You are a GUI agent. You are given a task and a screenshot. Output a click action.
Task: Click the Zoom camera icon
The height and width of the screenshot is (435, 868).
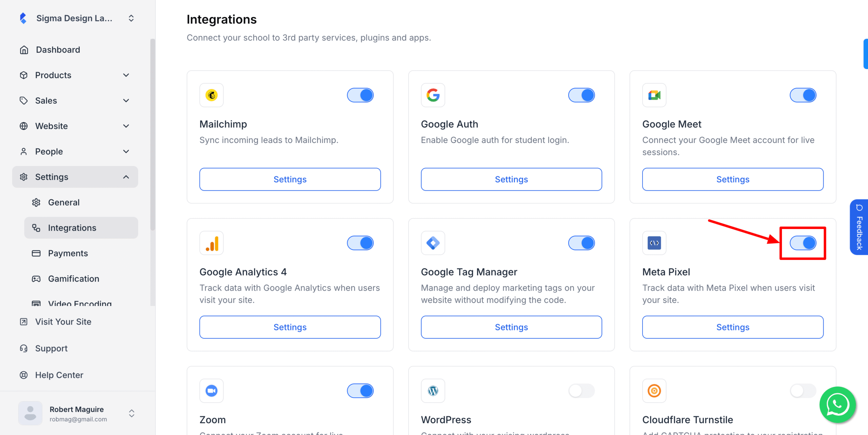click(212, 391)
